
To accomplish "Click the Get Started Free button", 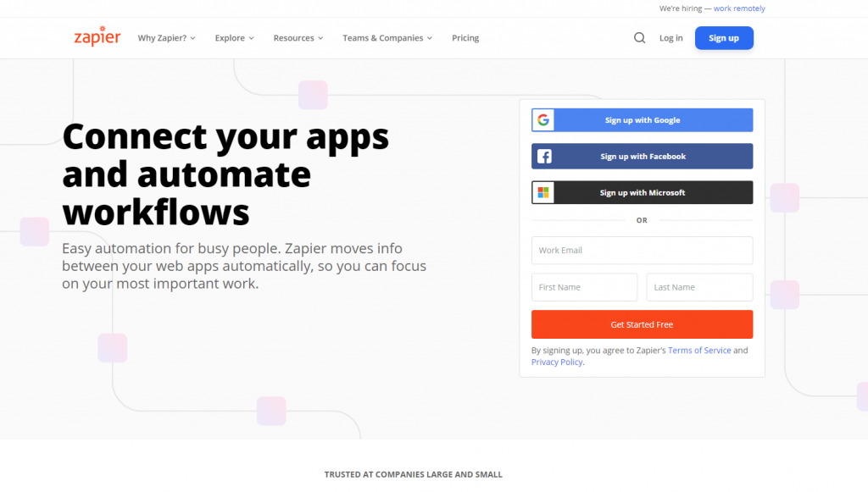I will pos(643,324).
